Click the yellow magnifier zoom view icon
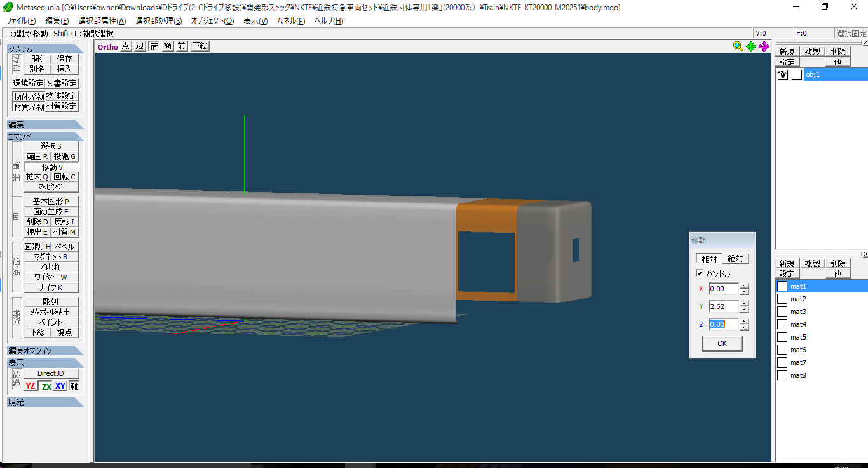Image resolution: width=868 pixels, height=468 pixels. click(738, 46)
